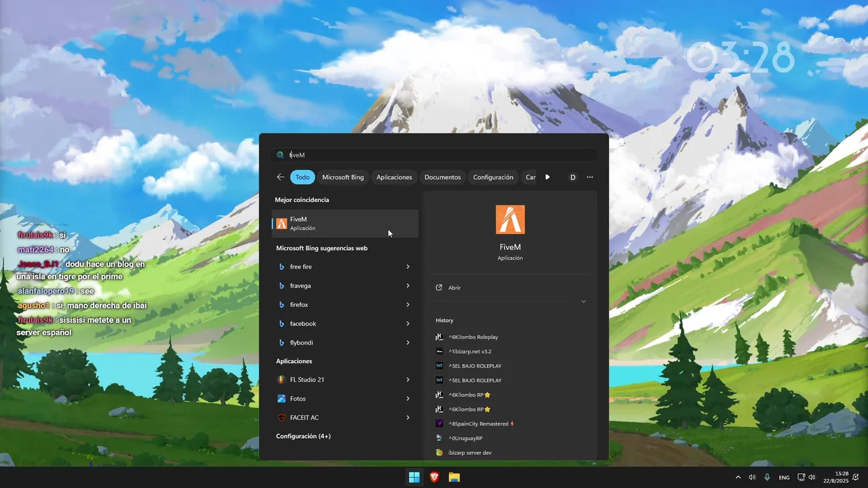Viewport: 868px width, 488px height.
Task: Click the ^6Kilombo Roleplay server icon
Action: pos(439,337)
